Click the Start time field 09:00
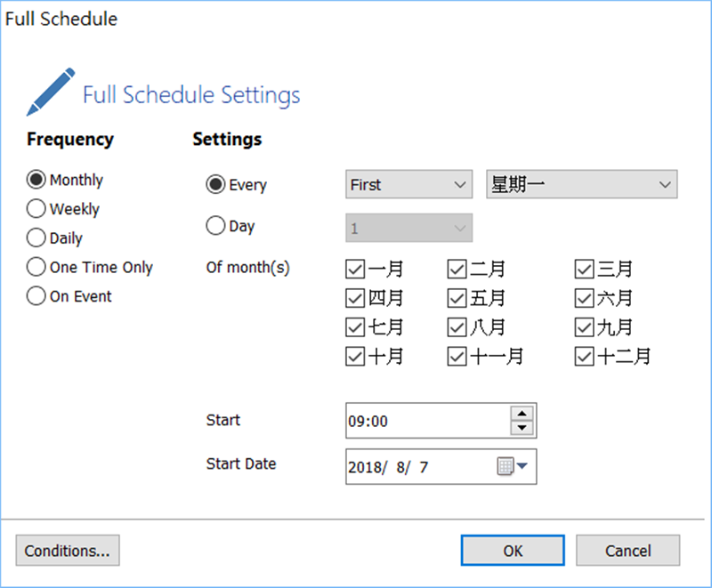 click(x=427, y=421)
